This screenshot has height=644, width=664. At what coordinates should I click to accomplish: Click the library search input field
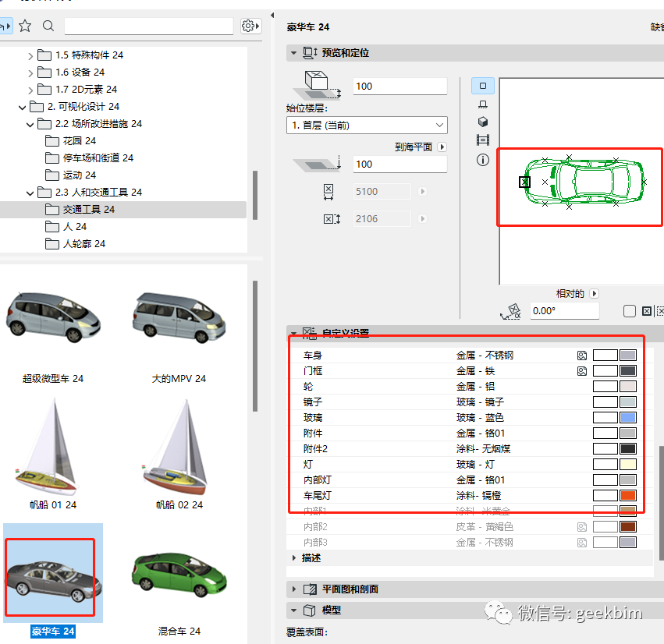tap(148, 27)
